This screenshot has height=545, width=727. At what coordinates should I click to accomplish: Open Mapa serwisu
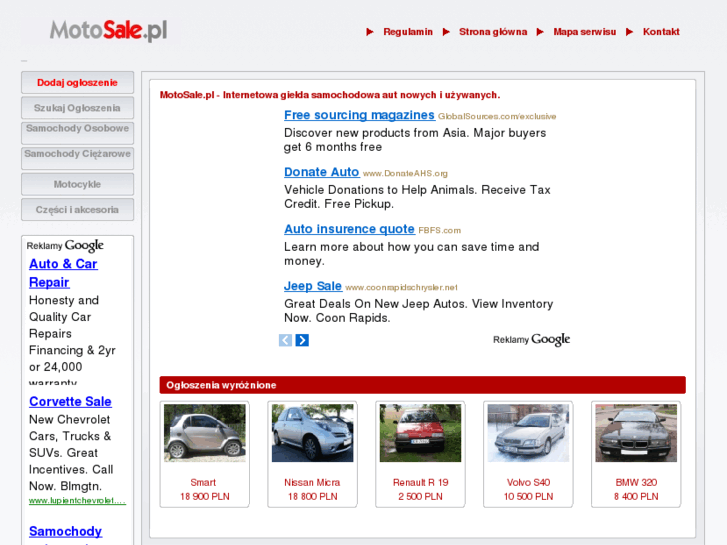coord(585,32)
